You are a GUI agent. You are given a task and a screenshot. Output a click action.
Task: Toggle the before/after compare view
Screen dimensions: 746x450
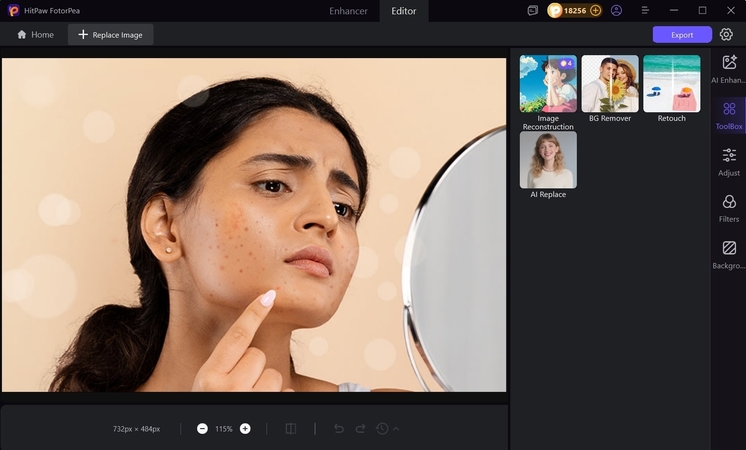pyautogui.click(x=291, y=429)
